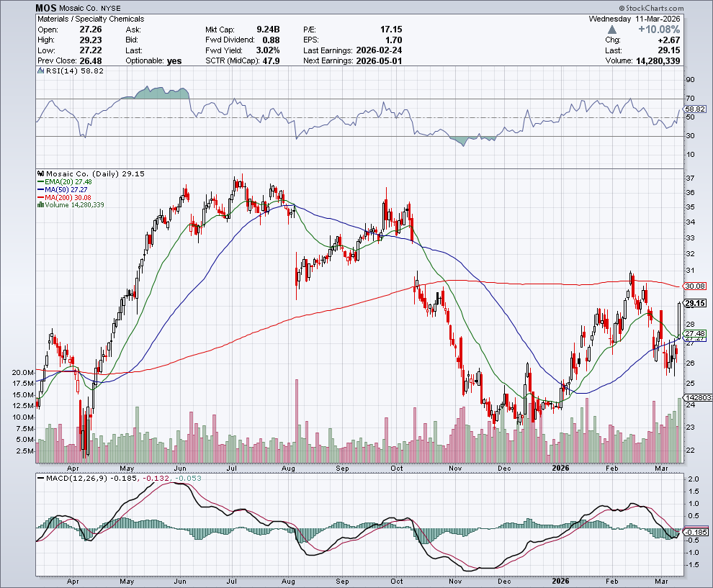Click the volume bars icon in legend

(x=41, y=205)
